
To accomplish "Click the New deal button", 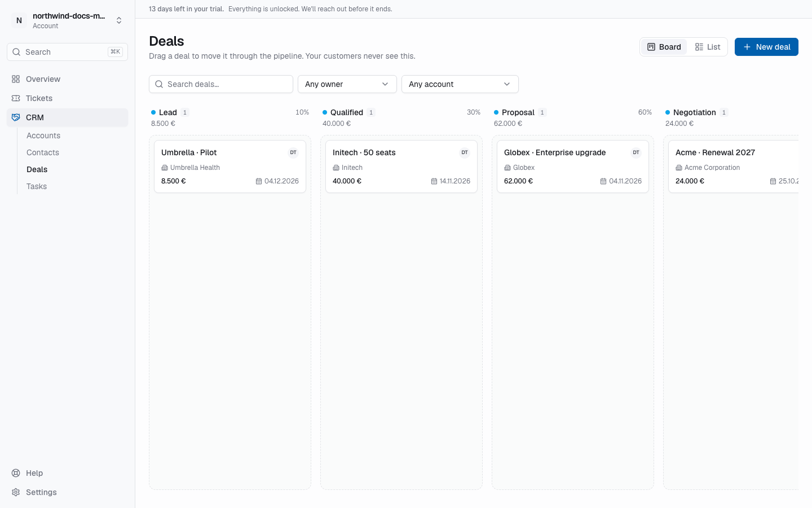I will (766, 47).
